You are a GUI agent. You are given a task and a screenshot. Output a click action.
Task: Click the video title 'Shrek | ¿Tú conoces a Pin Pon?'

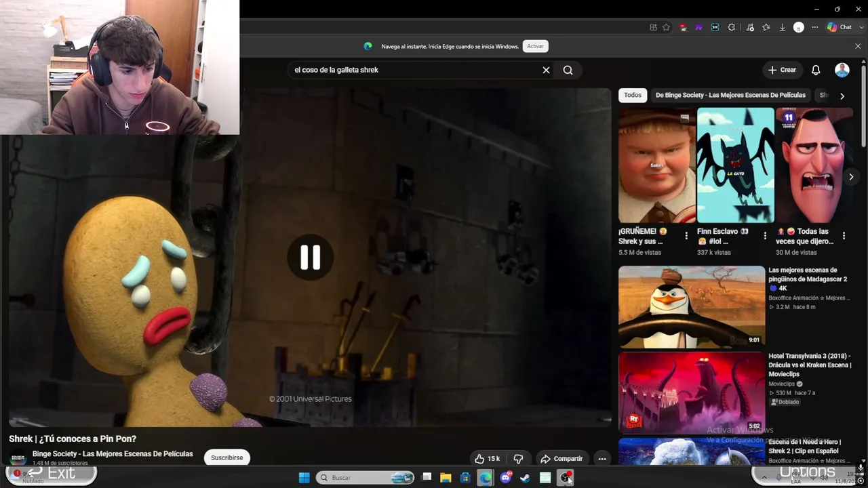pos(73,439)
